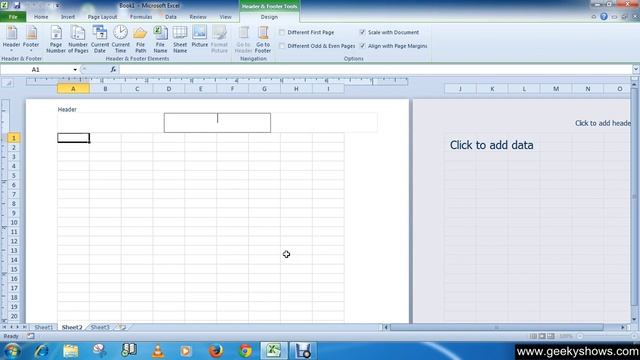Viewport: 640px width, 360px height.
Task: Click the Select All corner button
Action: point(8,83)
